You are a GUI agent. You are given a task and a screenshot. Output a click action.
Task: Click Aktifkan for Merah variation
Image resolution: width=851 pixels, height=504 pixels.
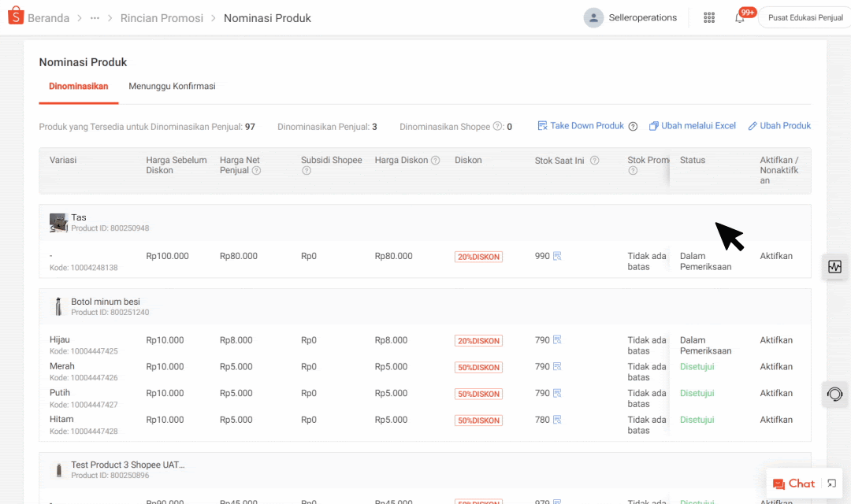point(776,367)
